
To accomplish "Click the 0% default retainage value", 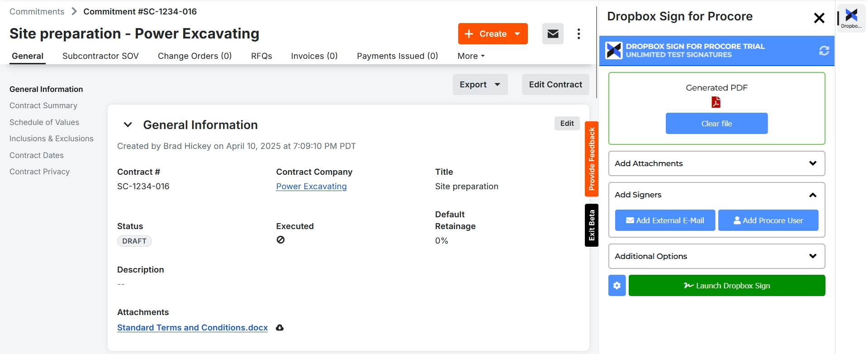I will coord(441,241).
